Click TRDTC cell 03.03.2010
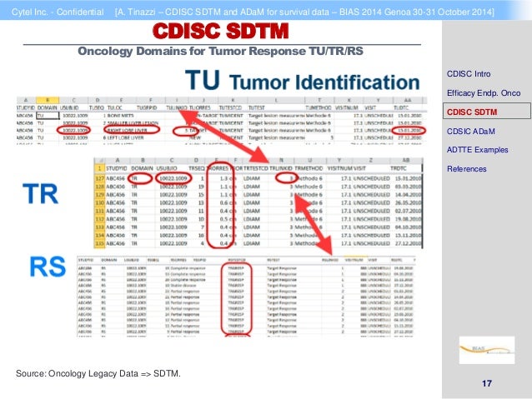Screen dimensions: 532x399 (x=408, y=187)
